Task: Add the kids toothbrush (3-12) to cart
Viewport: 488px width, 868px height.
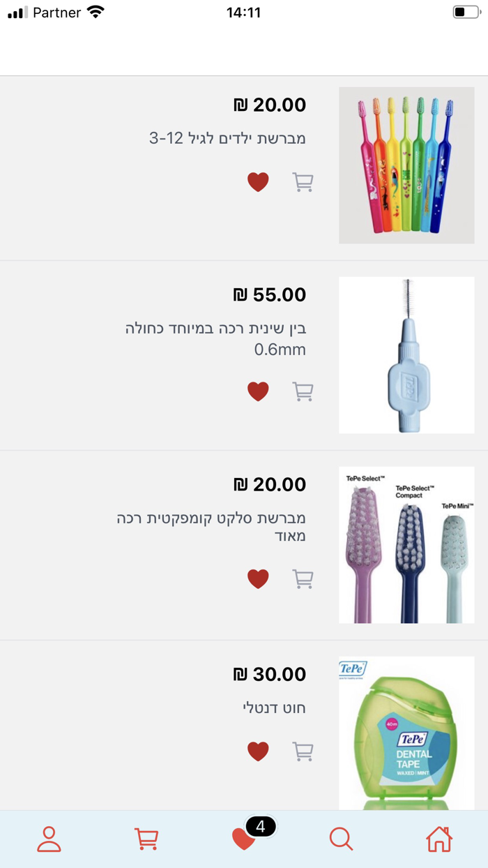Action: (303, 181)
